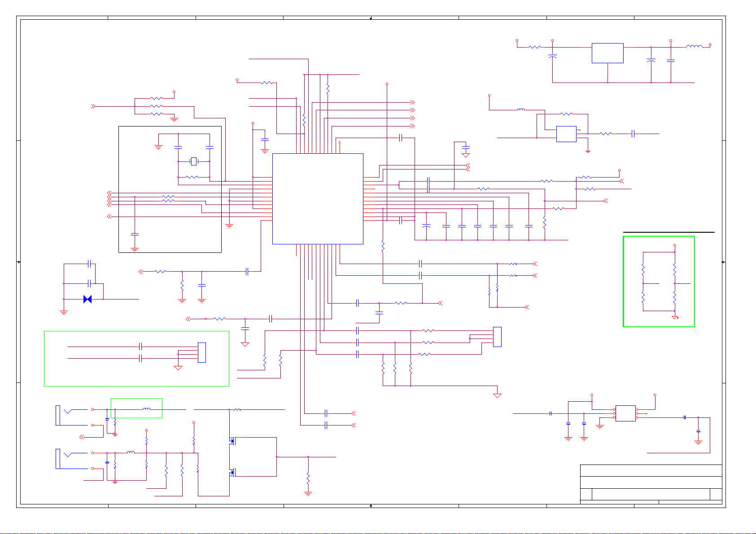Image resolution: width=756 pixels, height=534 pixels.
Task: Select the resistor in parallel with the crystal
Action: point(192,177)
